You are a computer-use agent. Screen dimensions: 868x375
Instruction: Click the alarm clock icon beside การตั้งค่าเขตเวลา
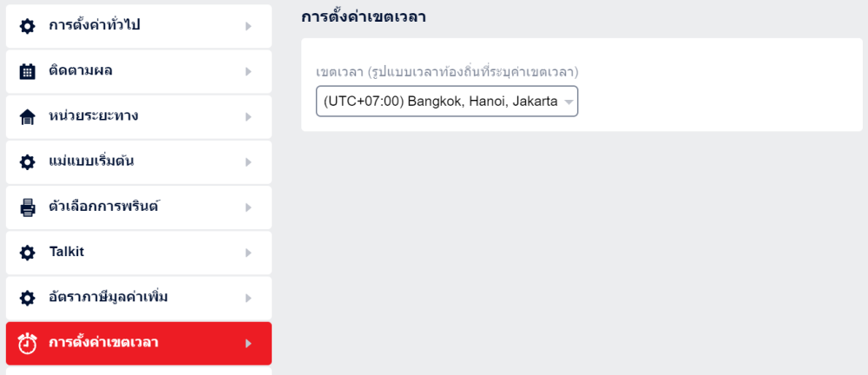27,344
